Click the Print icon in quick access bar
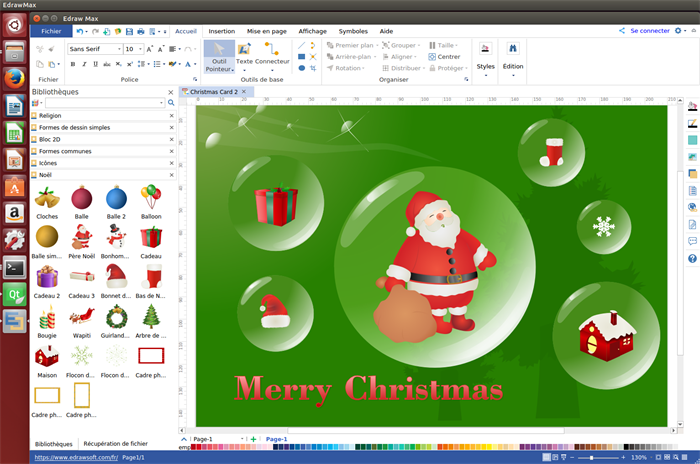The width and height of the screenshot is (700, 464). (x=141, y=31)
